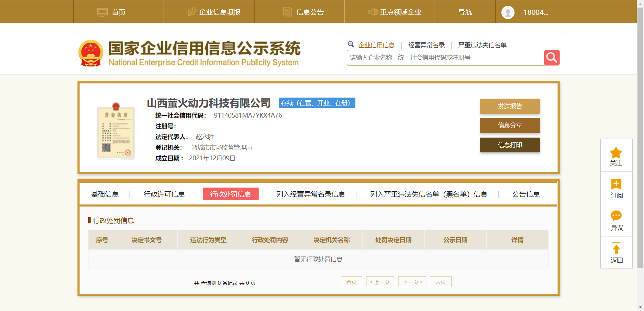Image resolution: width=644 pixels, height=311 pixels.
Task: Click the 企业信息填报 pencil icon
Action: pyautogui.click(x=192, y=12)
